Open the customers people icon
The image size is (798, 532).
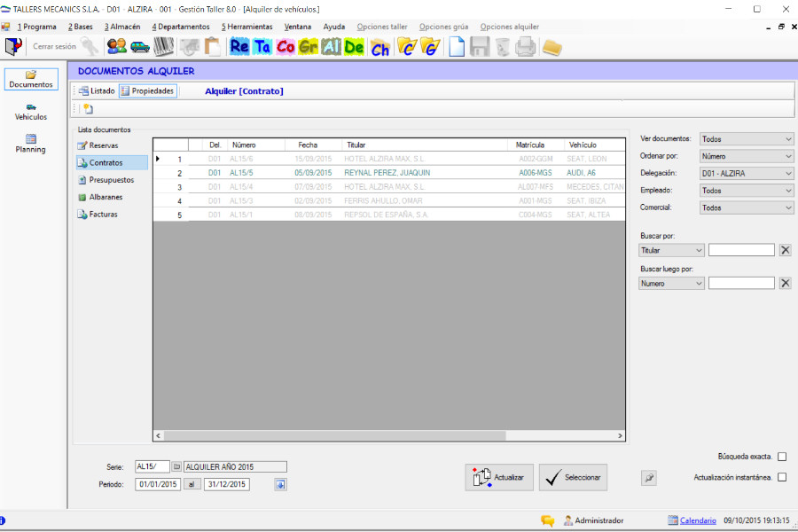tap(116, 47)
